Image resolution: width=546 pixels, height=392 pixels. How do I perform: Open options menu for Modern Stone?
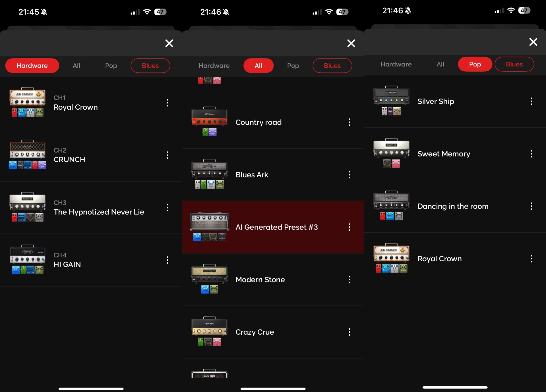349,280
